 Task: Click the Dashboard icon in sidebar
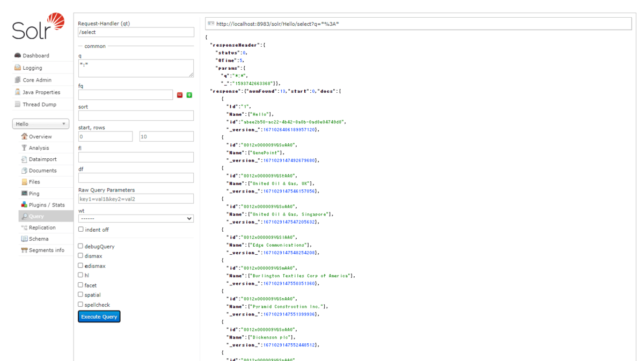pos(18,55)
